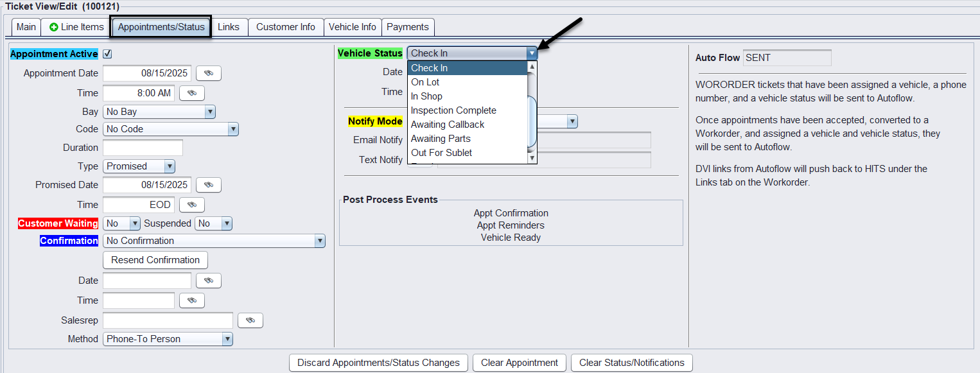
Task: Open the Payments tab
Action: [407, 27]
